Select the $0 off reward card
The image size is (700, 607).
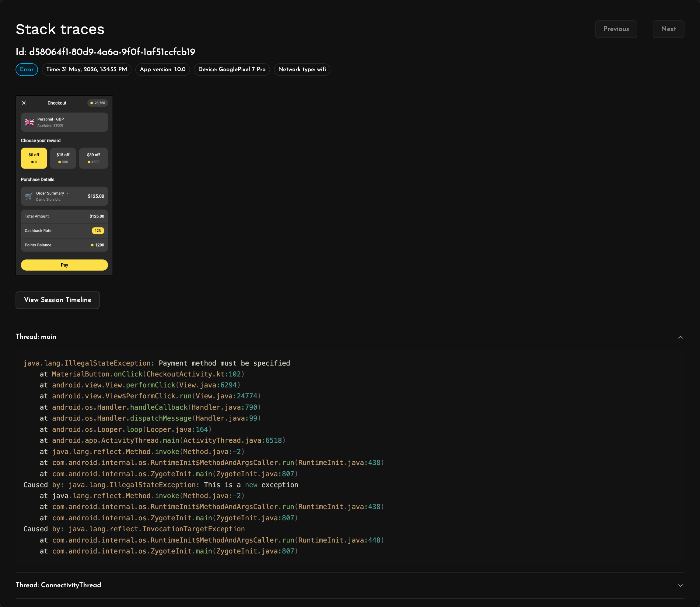pyautogui.click(x=34, y=158)
